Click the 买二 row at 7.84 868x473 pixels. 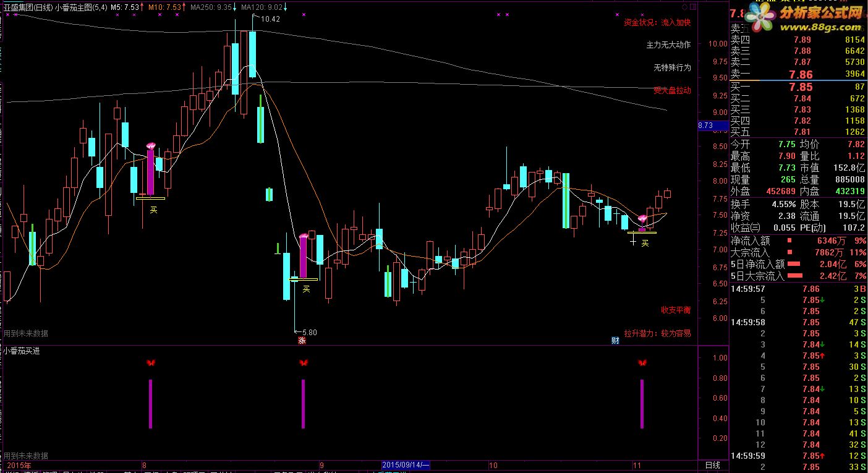pyautogui.click(x=798, y=98)
